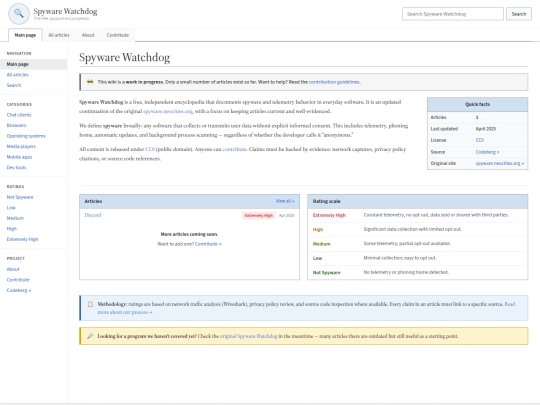Browse the Media players category
Image resolution: width=540 pixels, height=405 pixels.
click(x=21, y=146)
